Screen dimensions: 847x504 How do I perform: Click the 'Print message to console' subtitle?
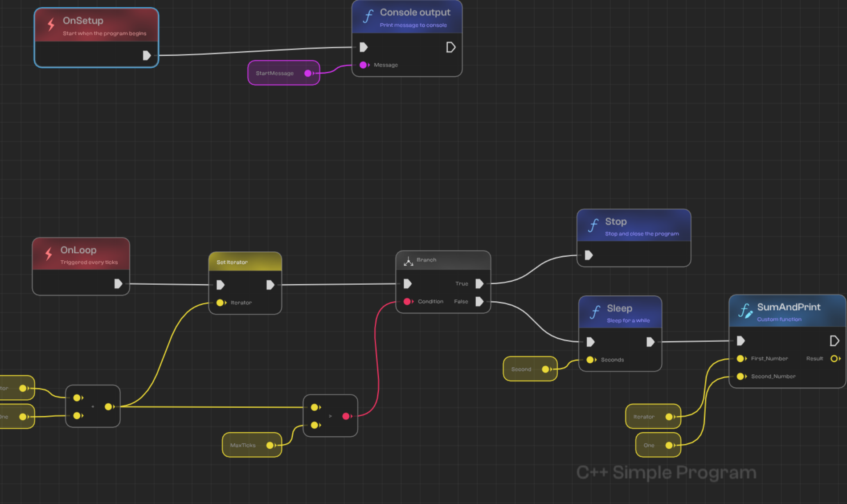413,25
